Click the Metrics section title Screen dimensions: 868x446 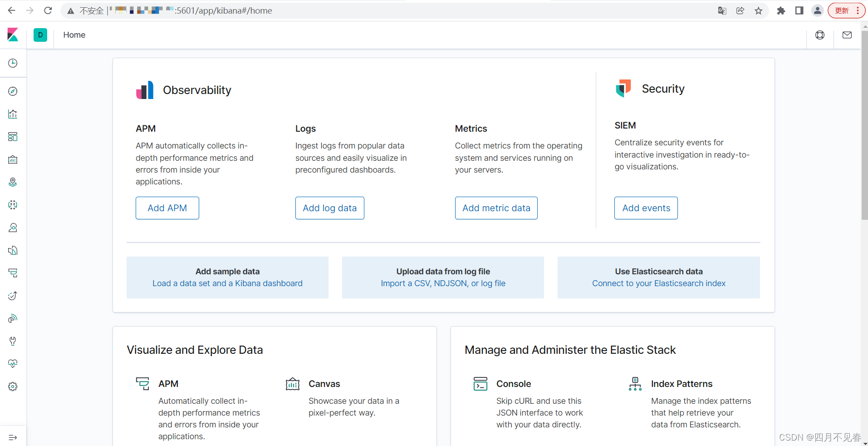click(x=471, y=129)
